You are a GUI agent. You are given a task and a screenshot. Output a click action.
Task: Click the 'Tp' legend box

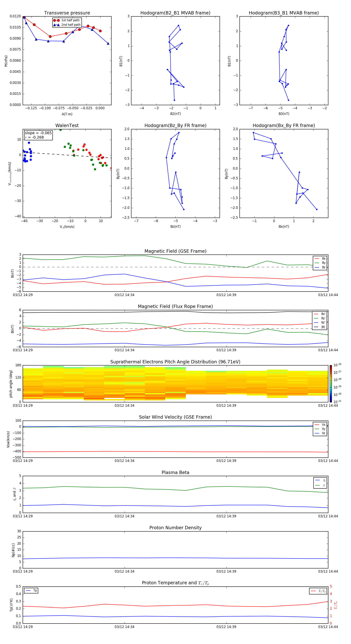coord(31,591)
